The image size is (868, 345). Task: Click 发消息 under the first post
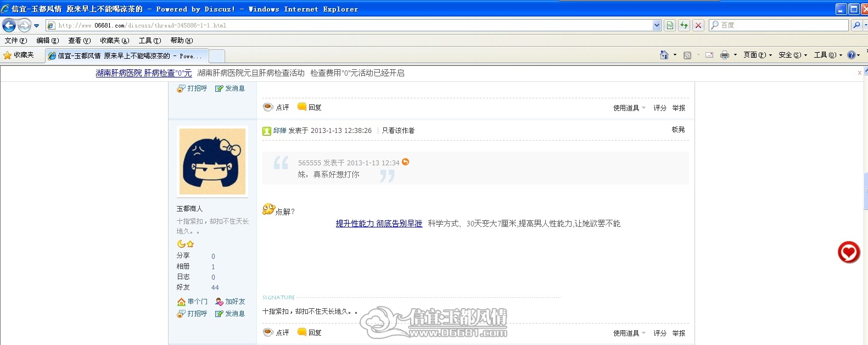click(x=230, y=88)
